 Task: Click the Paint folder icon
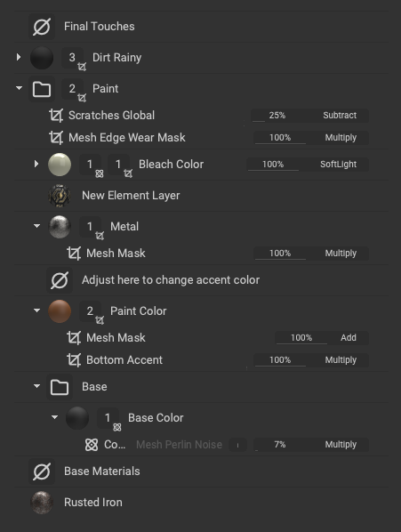[42, 89]
